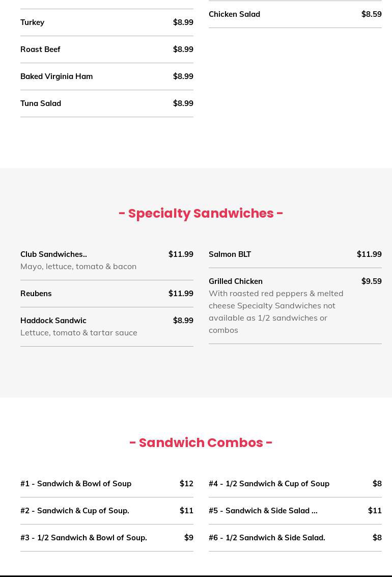Select the Roast Beef menu item
The height and width of the screenshot is (577, 392).
[x=40, y=49]
